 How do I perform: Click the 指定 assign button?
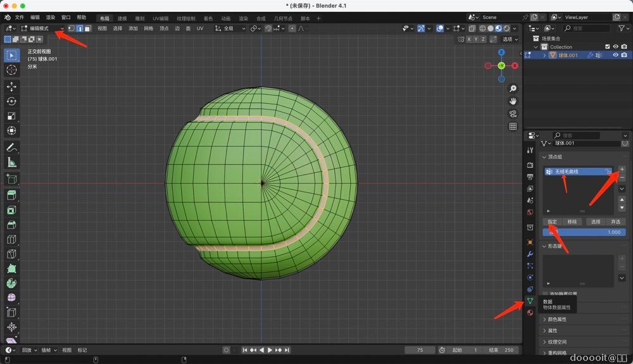coord(553,222)
